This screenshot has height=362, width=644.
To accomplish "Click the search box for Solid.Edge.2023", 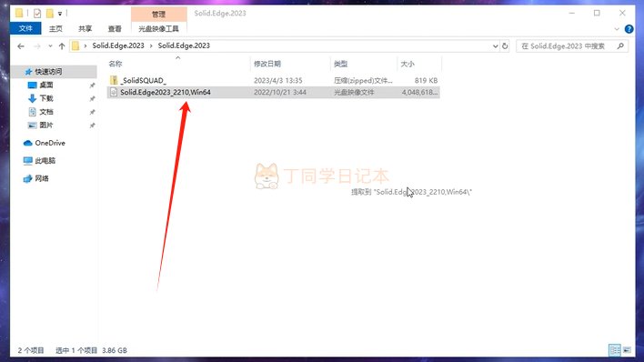I will (x=571, y=46).
